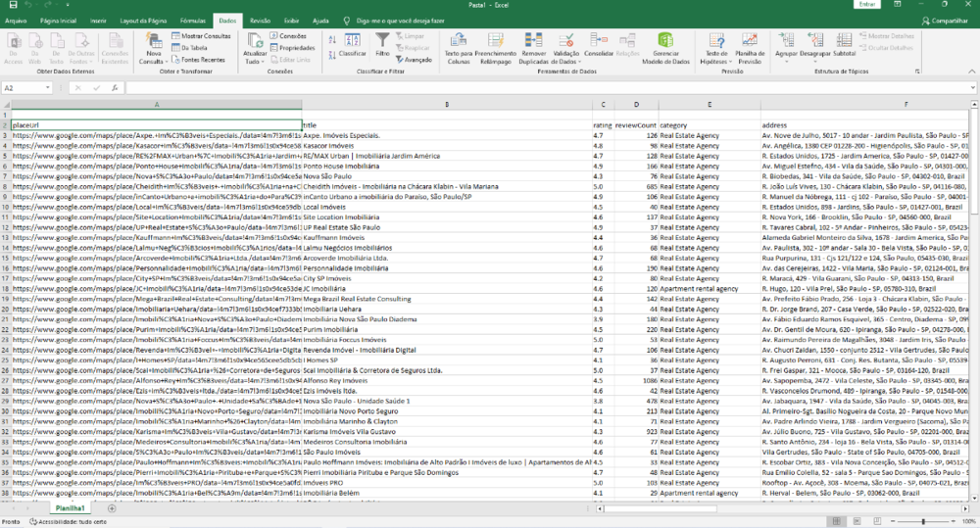Sort A to Z ascending
Viewport: 980px width, 528px height.
(332, 40)
